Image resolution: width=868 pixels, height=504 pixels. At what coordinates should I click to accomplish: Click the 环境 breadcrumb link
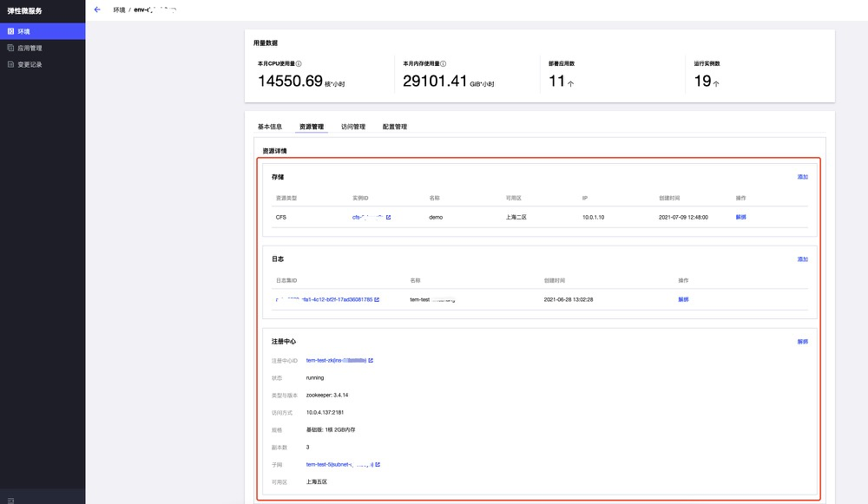(119, 10)
